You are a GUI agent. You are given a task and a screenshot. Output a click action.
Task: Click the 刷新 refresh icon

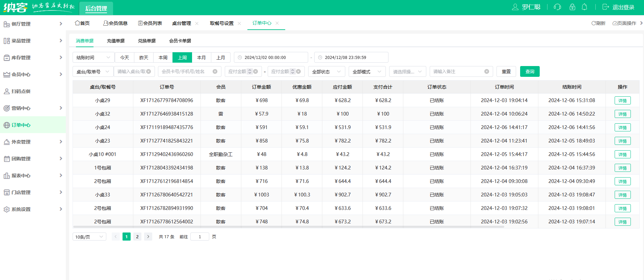coord(593,23)
